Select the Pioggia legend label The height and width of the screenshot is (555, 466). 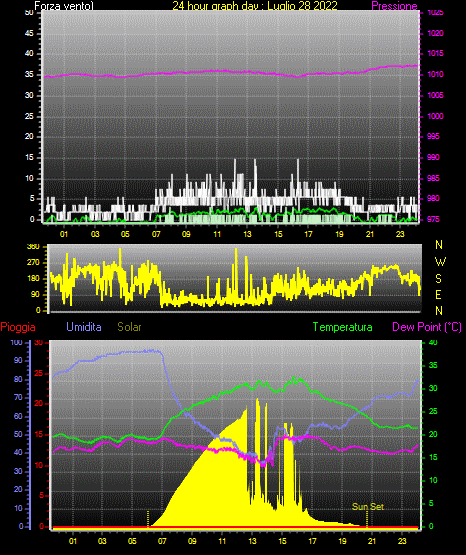click(x=18, y=327)
